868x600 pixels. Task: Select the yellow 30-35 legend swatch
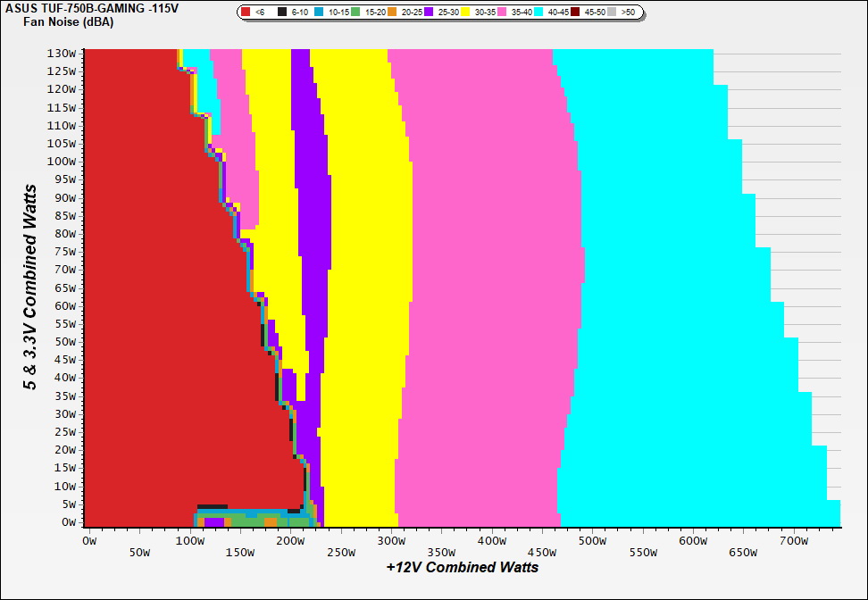coord(466,12)
